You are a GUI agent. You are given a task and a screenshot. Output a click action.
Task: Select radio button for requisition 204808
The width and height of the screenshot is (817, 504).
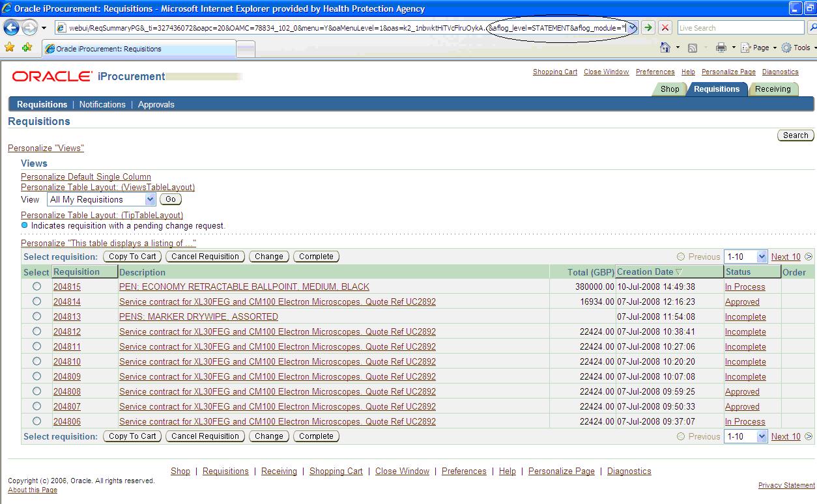pyautogui.click(x=36, y=391)
